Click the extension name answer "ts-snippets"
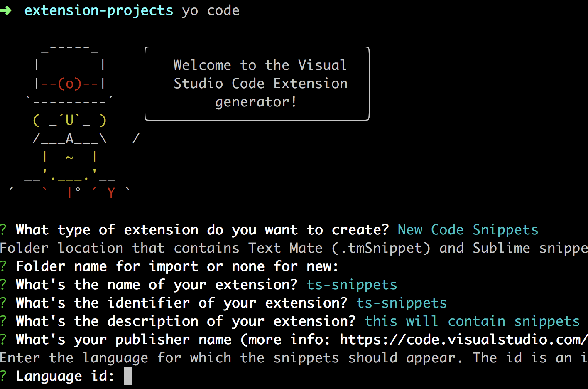The image size is (588, 389). (x=352, y=285)
